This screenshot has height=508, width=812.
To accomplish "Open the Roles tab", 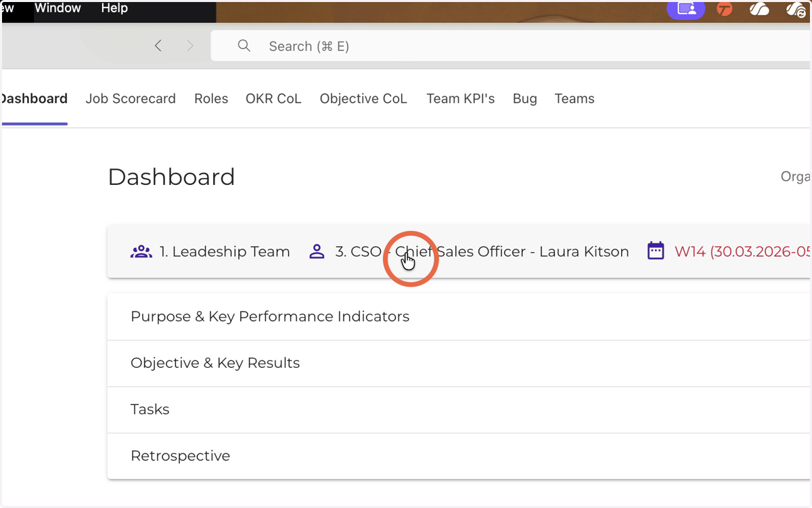I will coord(211,99).
